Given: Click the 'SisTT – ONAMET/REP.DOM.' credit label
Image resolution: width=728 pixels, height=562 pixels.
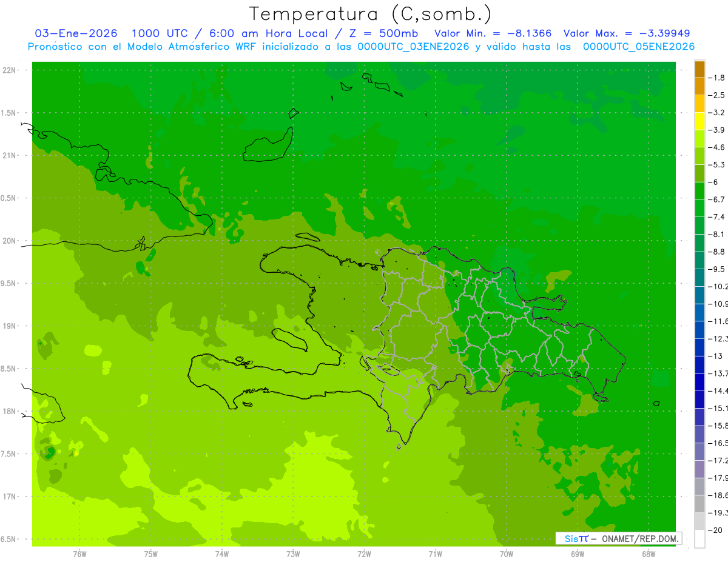Looking at the screenshot, I should click(618, 538).
